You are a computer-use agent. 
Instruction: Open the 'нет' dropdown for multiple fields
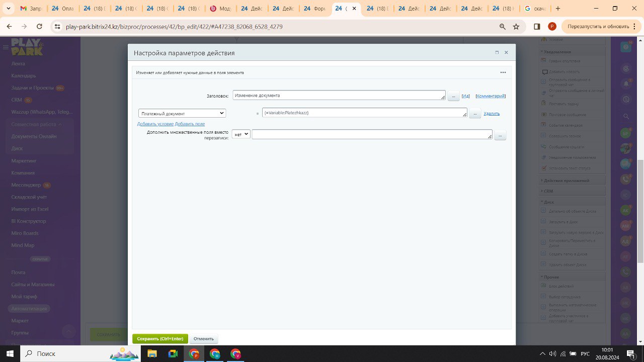(241, 135)
